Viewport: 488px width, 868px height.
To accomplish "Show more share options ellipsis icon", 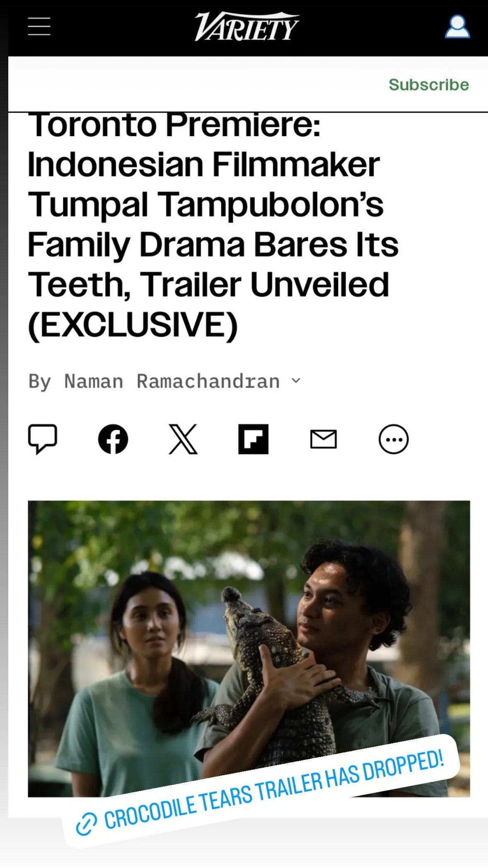I will (x=394, y=439).
